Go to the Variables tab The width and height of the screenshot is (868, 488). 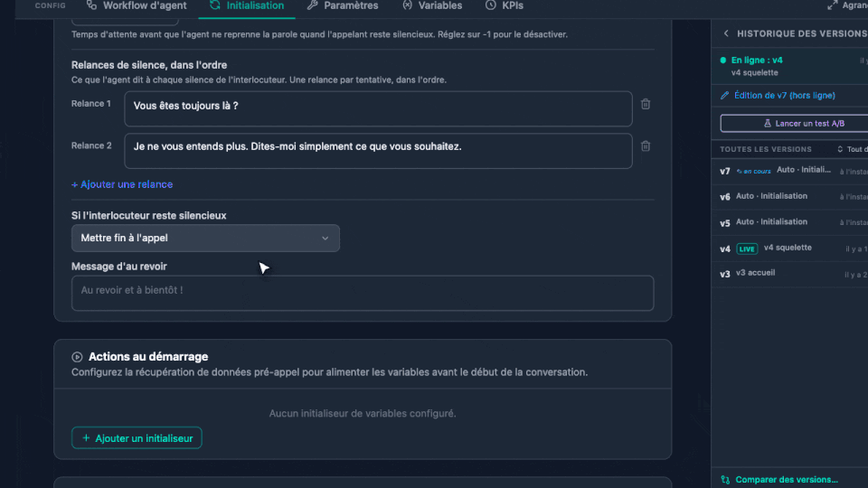click(432, 5)
